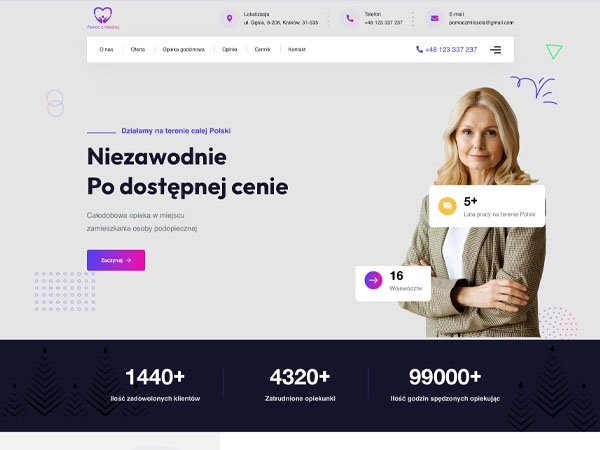Click the e-mail address in the header

(481, 23)
